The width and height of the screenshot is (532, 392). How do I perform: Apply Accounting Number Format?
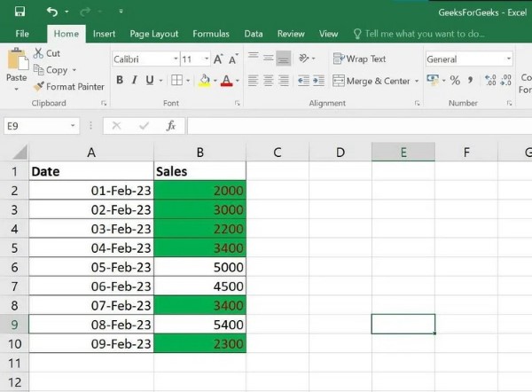click(433, 81)
